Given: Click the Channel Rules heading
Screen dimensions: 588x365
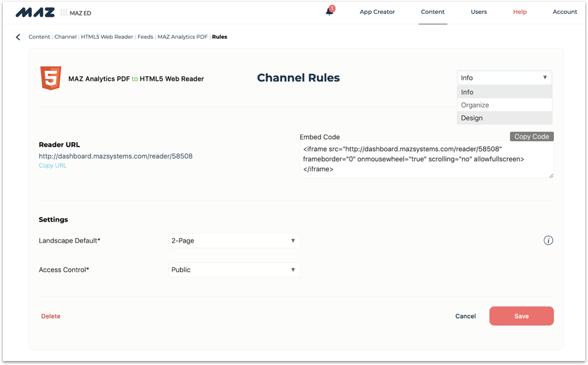Looking at the screenshot, I should pos(298,78).
